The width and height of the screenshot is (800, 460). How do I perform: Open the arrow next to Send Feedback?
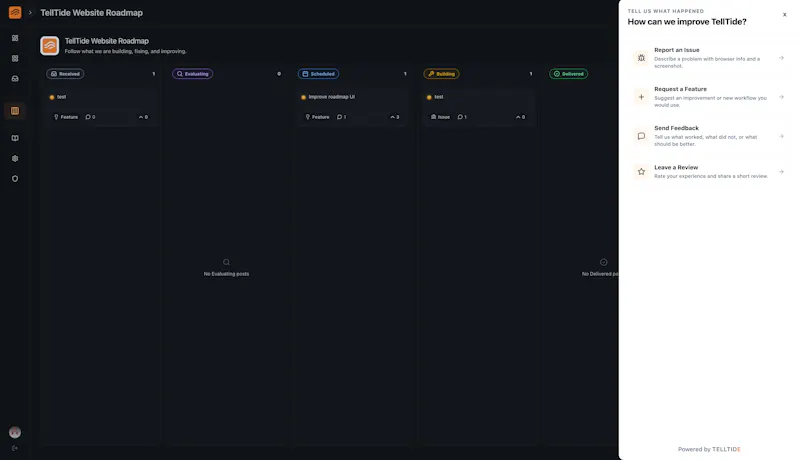[x=781, y=136]
